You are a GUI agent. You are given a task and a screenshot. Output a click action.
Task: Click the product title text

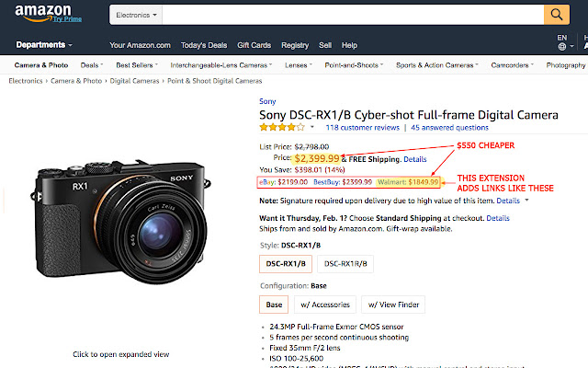(x=408, y=115)
